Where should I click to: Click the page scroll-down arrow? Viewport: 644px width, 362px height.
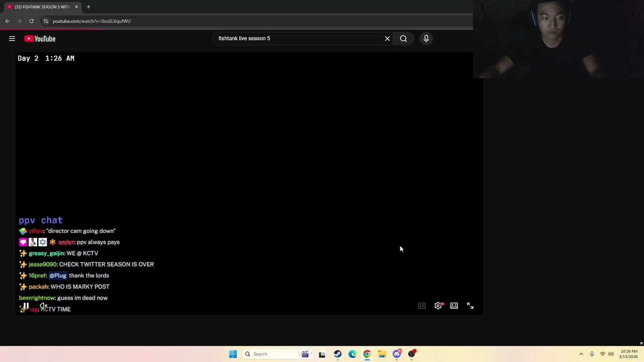click(641, 343)
